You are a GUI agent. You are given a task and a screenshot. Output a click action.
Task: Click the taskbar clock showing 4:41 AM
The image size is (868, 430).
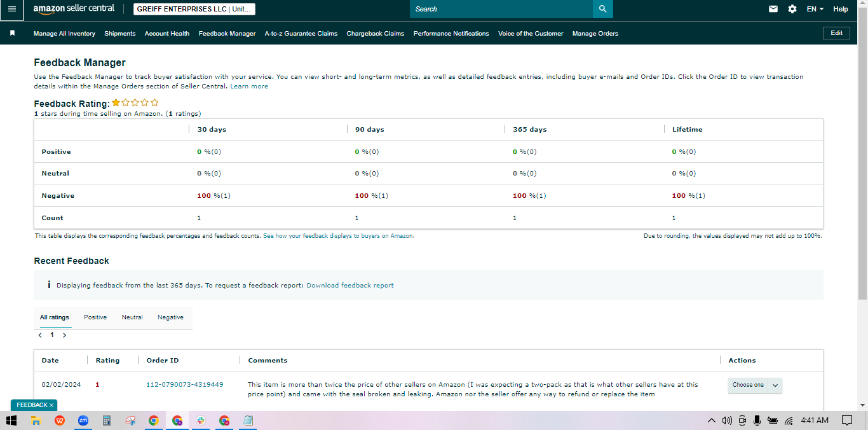coord(815,420)
